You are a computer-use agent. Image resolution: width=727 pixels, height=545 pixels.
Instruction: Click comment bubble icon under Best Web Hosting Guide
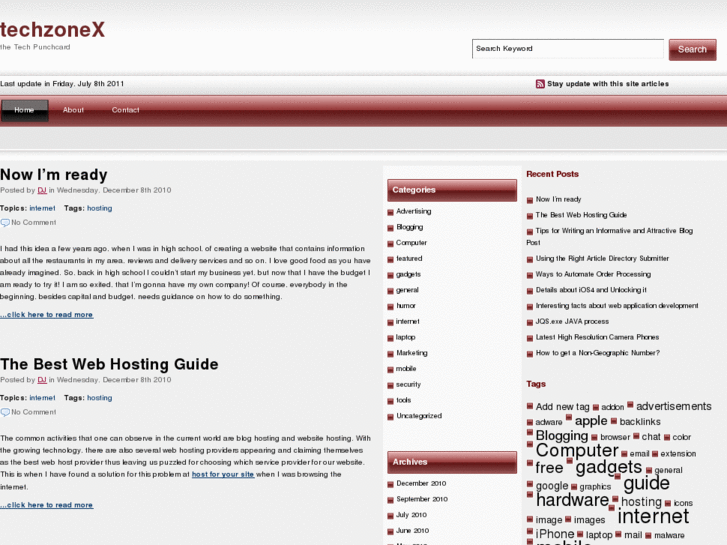pos(5,412)
